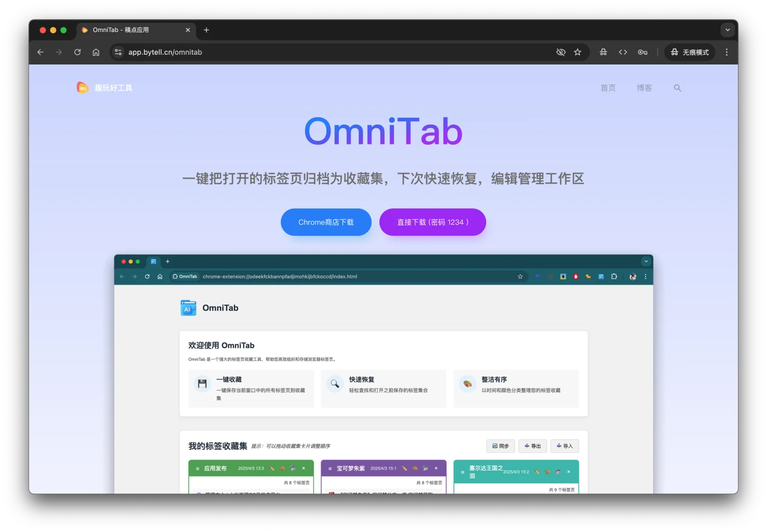Open the 趣玩好工具 site logo icon
The height and width of the screenshot is (532, 767).
[82, 87]
